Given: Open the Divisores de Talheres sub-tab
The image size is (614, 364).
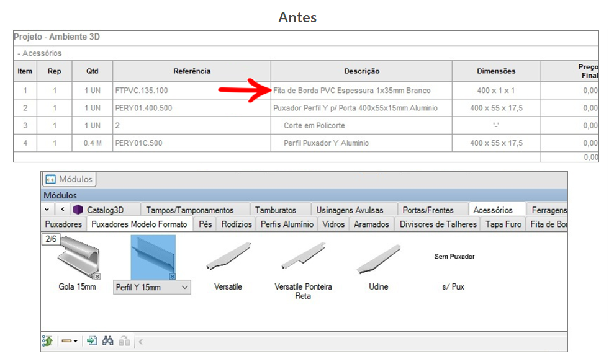Looking at the screenshot, I should click(438, 224).
